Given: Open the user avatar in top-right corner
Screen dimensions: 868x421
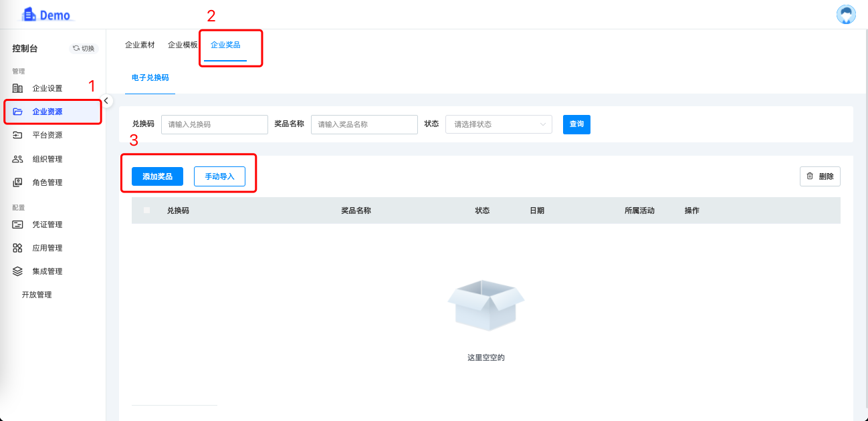Looking at the screenshot, I should pyautogui.click(x=846, y=15).
